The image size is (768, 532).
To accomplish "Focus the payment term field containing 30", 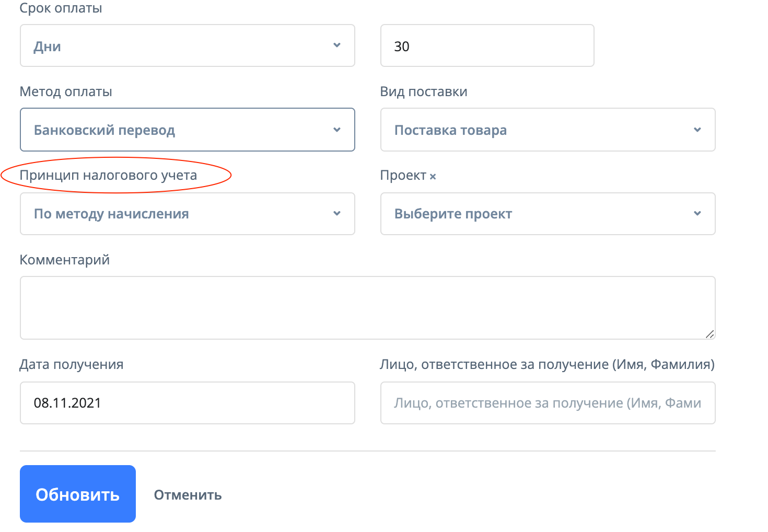I will coord(487,46).
